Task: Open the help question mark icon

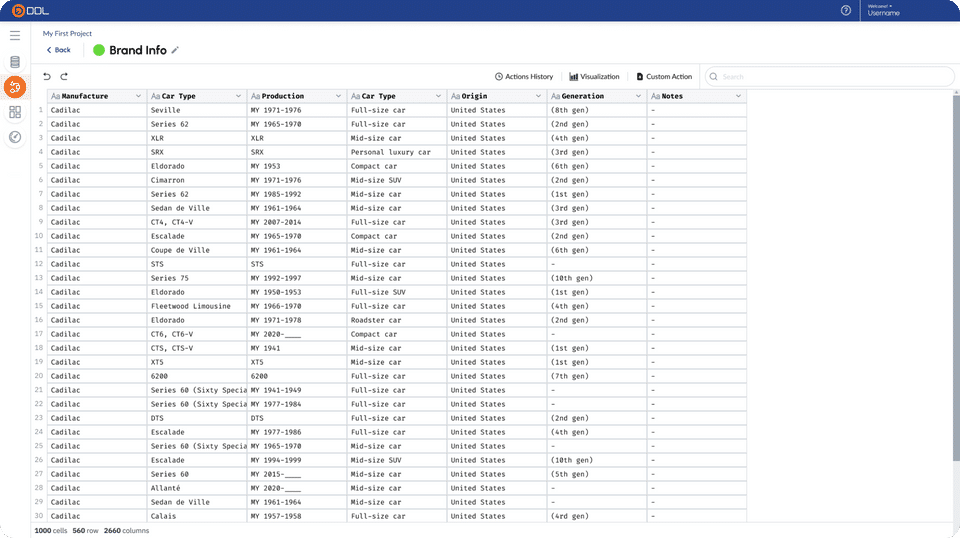Action: [846, 10]
